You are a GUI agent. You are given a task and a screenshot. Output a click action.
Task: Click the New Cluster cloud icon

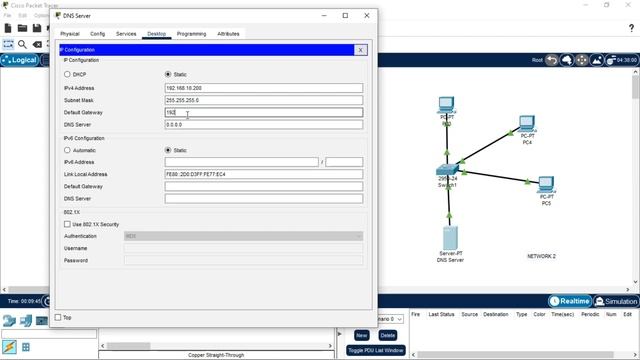[567, 60]
